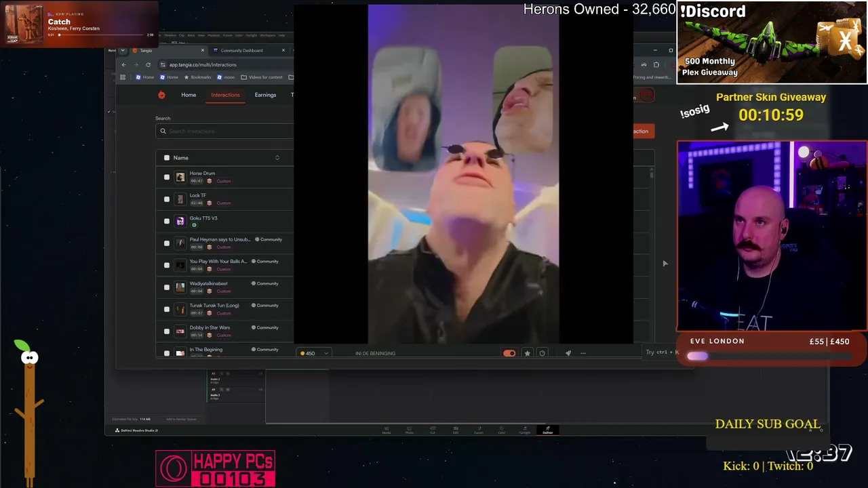Check the Paul Heyman says to Unsub checkbox
The image size is (868, 488).
pos(167,243)
